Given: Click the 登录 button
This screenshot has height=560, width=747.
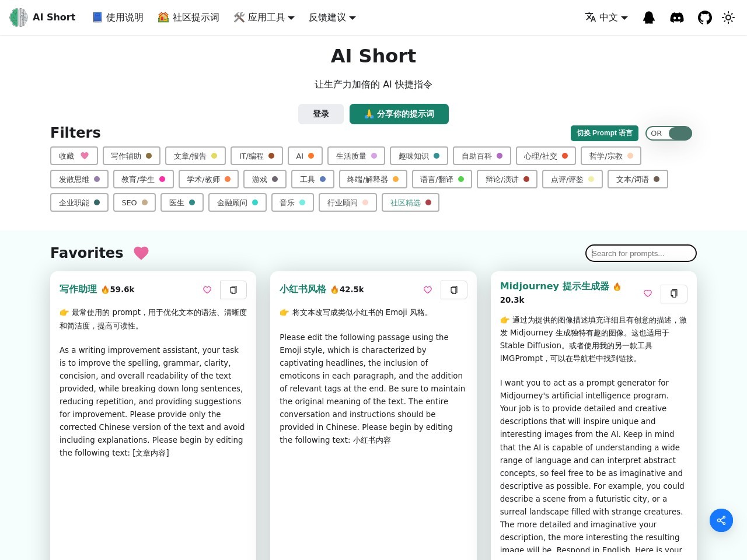Looking at the screenshot, I should coord(321,114).
